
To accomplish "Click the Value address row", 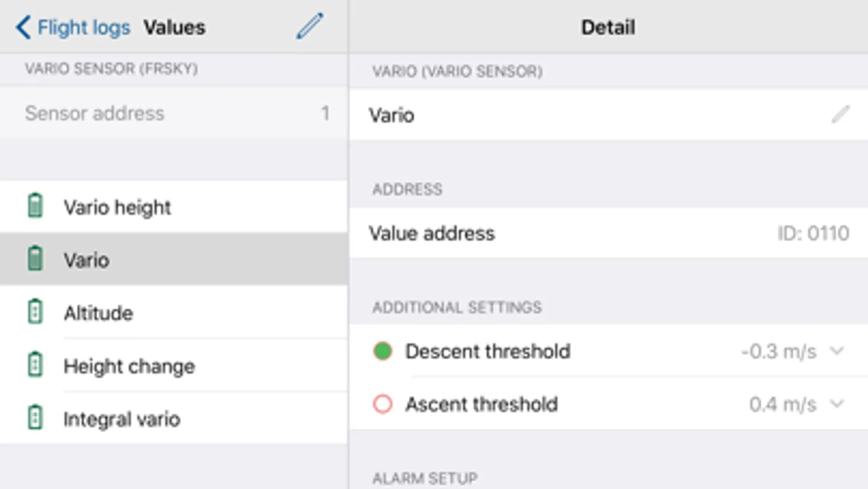I will 608,233.
